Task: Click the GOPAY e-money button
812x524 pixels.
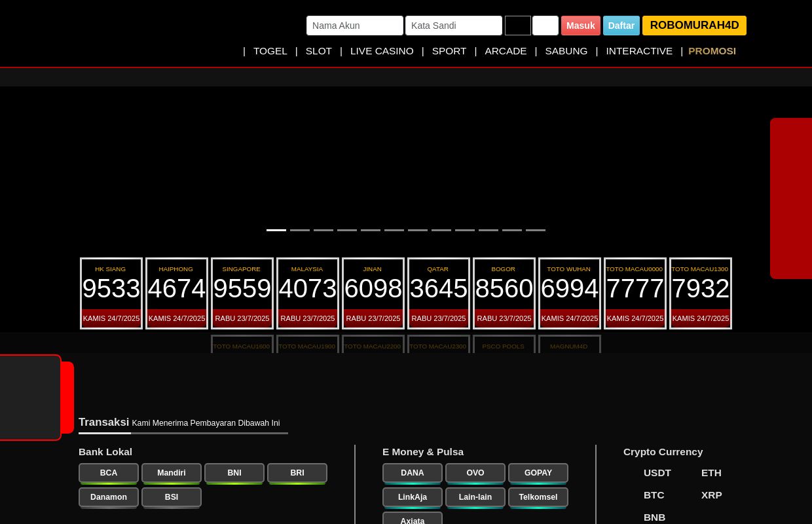Action: [x=538, y=473]
